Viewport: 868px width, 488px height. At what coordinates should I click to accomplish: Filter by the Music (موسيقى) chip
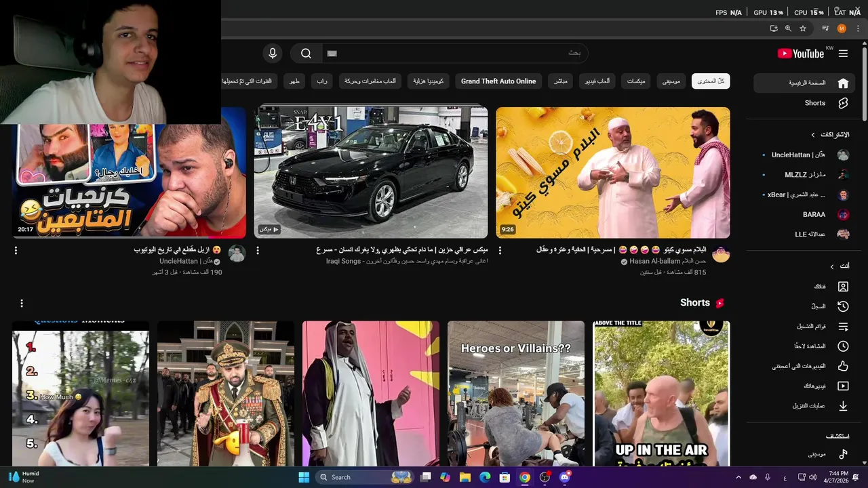coord(671,81)
